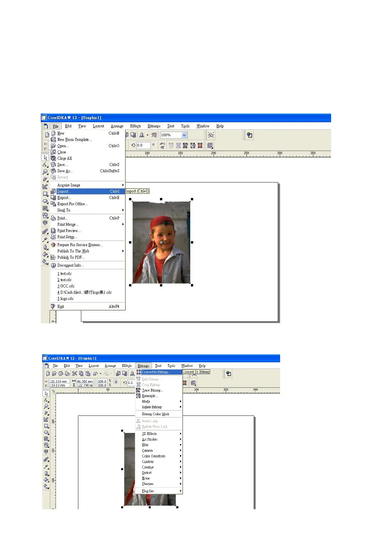Click the Export icon in bottom window toolbar
The image size is (392, 554).
(125, 373)
